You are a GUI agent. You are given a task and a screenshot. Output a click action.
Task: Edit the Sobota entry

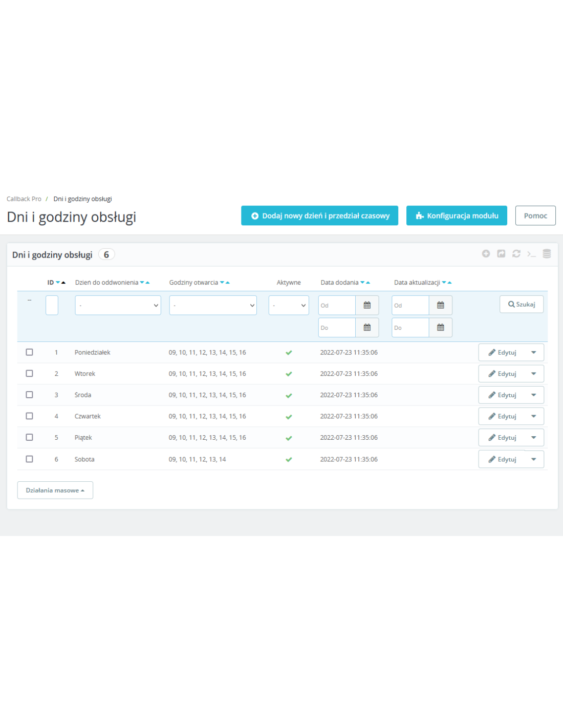pyautogui.click(x=502, y=459)
